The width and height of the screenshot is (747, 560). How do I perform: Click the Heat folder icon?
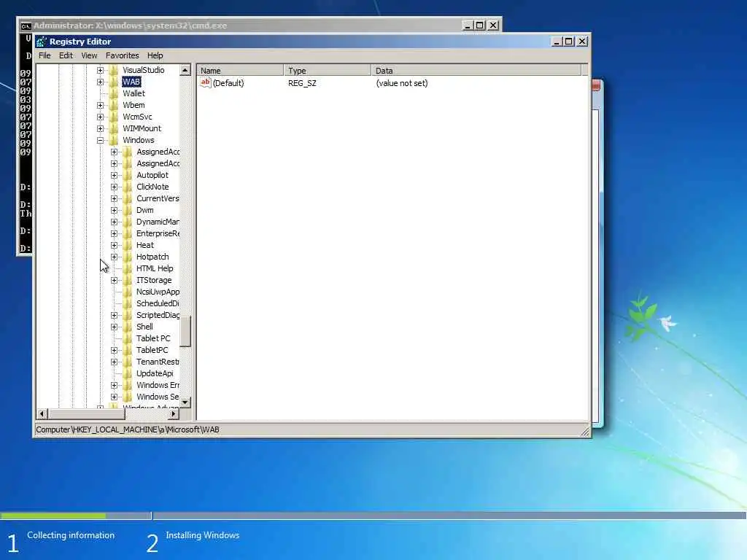127,245
